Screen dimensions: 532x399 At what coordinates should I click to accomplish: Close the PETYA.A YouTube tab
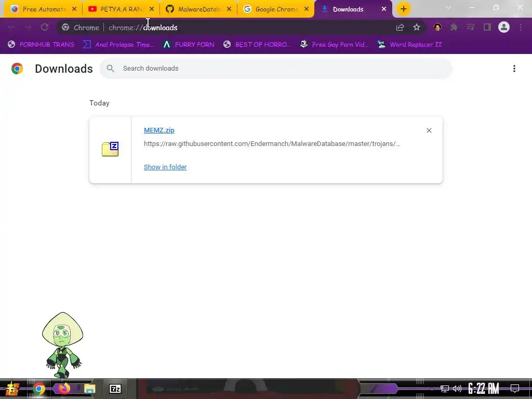pyautogui.click(x=152, y=9)
